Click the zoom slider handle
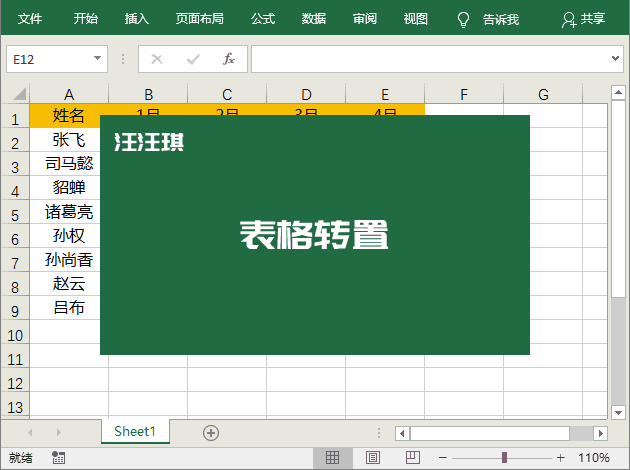 (x=504, y=458)
